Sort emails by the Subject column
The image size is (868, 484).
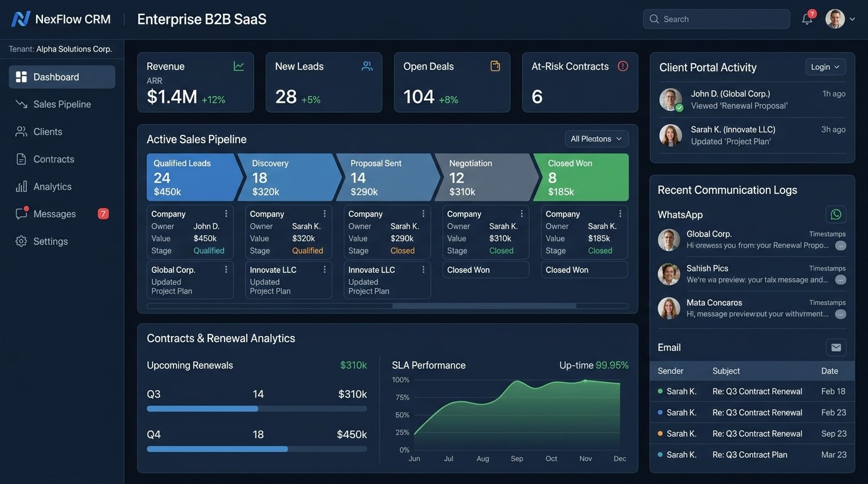coord(726,371)
